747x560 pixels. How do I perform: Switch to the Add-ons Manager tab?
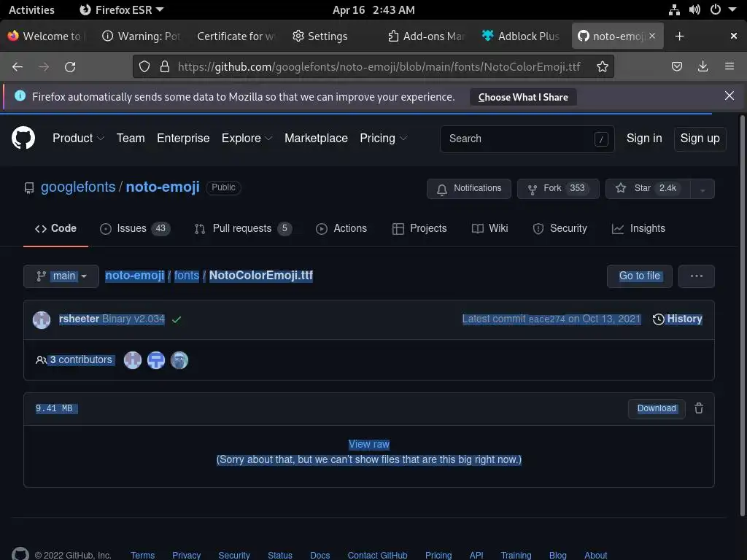[426, 36]
